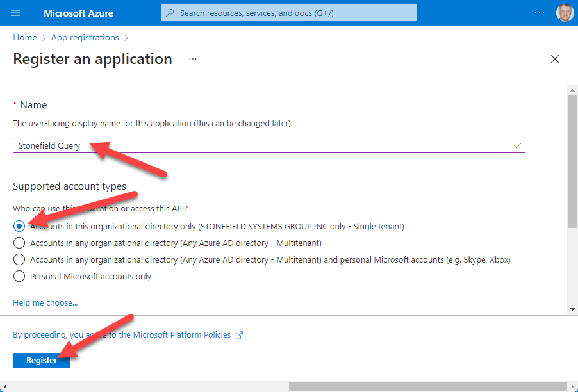Click external link icon beside Platform Policies
Image resolution: width=578 pixels, height=392 pixels.
(x=239, y=335)
